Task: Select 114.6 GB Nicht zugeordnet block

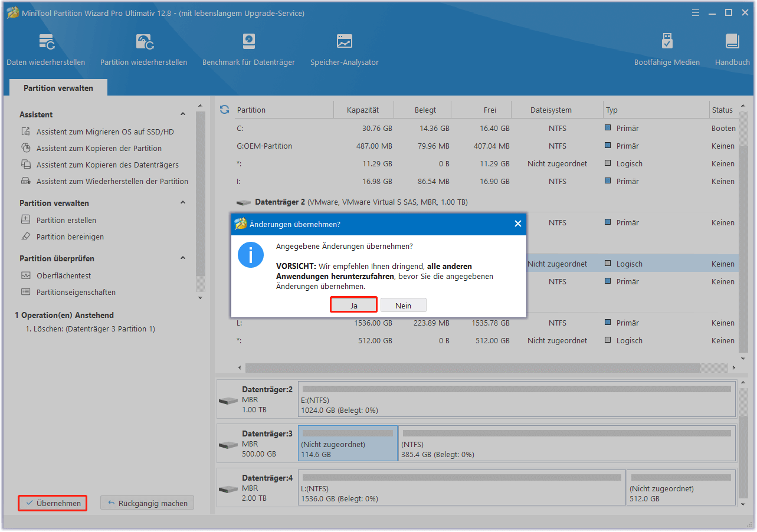Action: pyautogui.click(x=348, y=444)
